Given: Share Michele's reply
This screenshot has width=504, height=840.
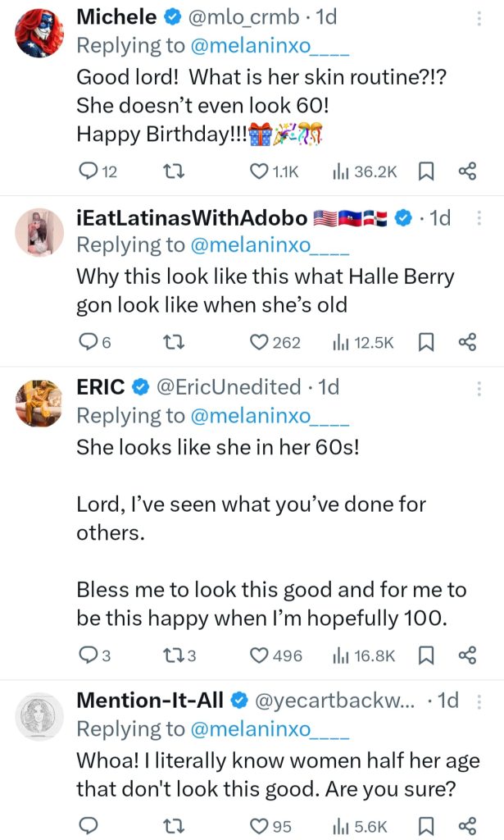Looking at the screenshot, I should coord(467,171).
